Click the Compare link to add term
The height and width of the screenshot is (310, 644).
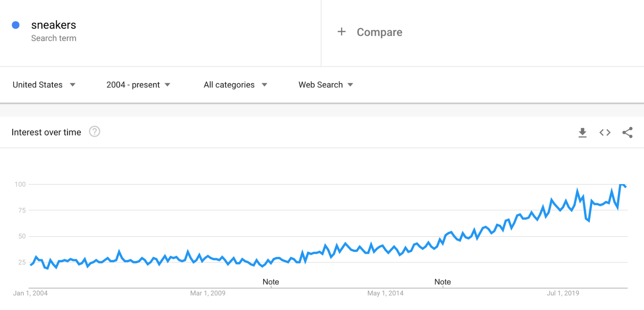[379, 32]
